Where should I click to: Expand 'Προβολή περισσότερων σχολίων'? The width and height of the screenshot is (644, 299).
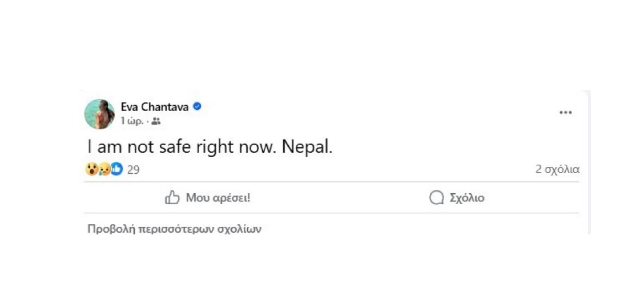[x=174, y=229]
